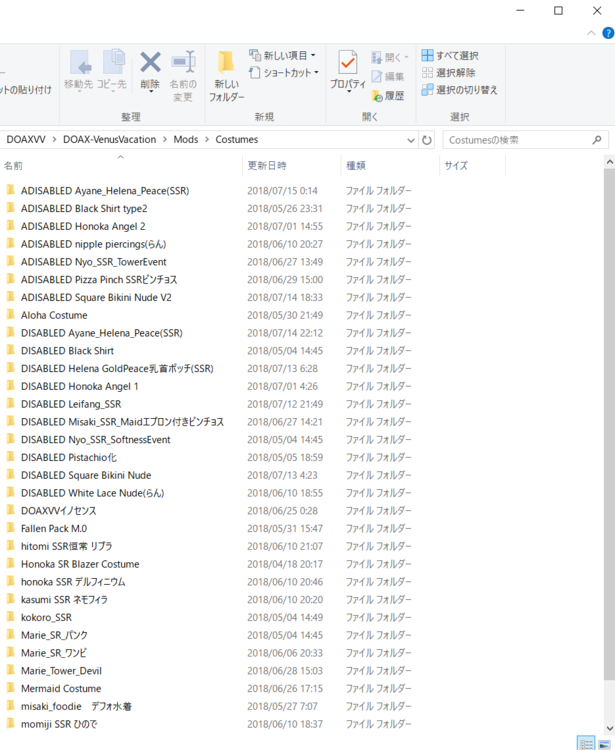Select DISABLED Honoka Angel 1 folder

coord(79,386)
